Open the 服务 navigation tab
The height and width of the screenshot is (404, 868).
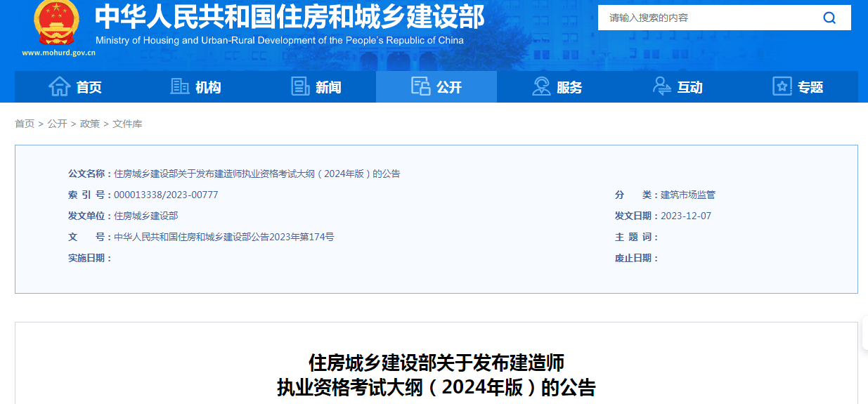557,86
